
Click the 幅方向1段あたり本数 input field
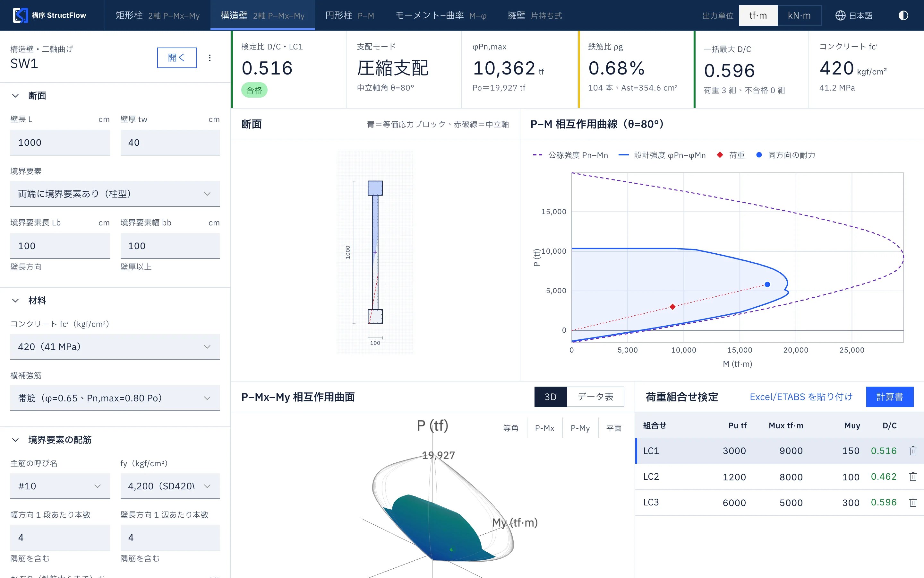(60, 537)
